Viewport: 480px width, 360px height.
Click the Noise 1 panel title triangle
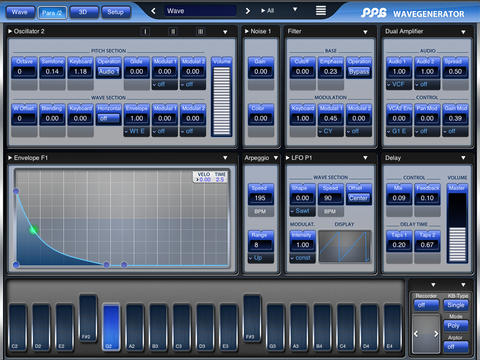pos(247,31)
